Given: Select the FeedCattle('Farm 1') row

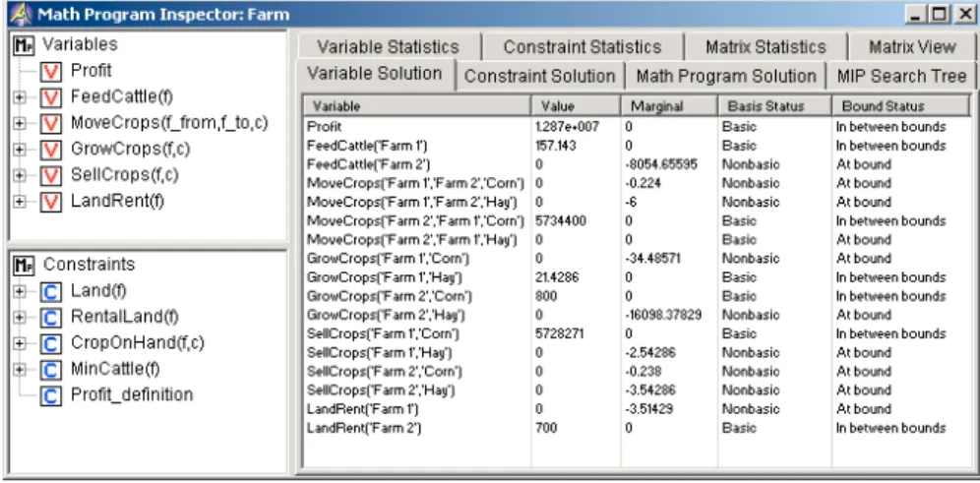Looking at the screenshot, I should point(637,146).
